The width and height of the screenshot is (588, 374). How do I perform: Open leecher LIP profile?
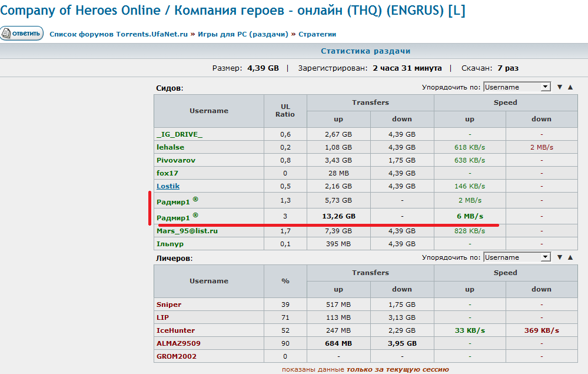click(x=162, y=317)
